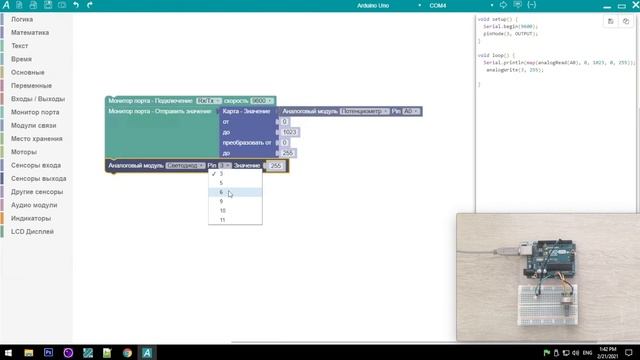Select pin 5 in the dropdown list
The height and width of the screenshot is (360, 640).
coord(235,183)
